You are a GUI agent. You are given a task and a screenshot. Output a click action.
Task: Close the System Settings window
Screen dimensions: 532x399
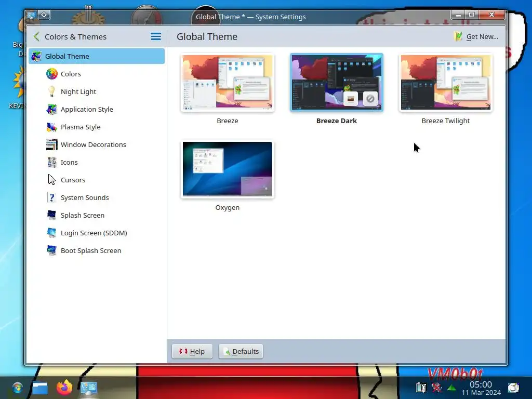(x=491, y=15)
